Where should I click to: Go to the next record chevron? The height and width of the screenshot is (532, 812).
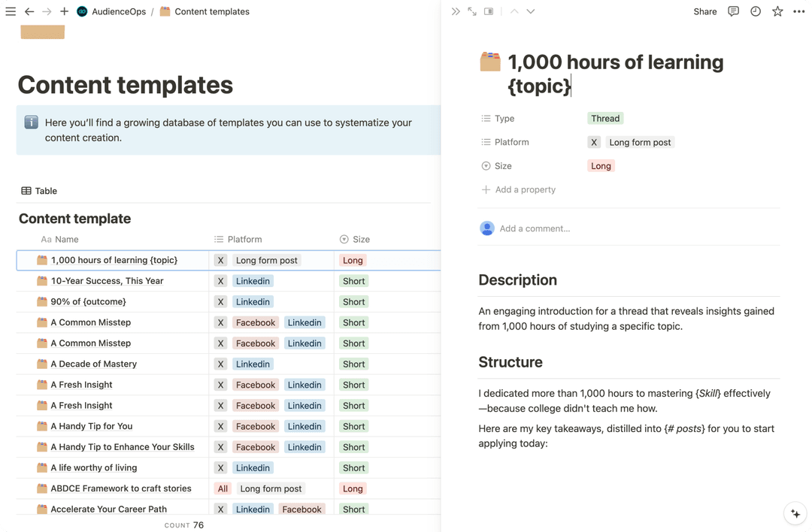pyautogui.click(x=531, y=12)
